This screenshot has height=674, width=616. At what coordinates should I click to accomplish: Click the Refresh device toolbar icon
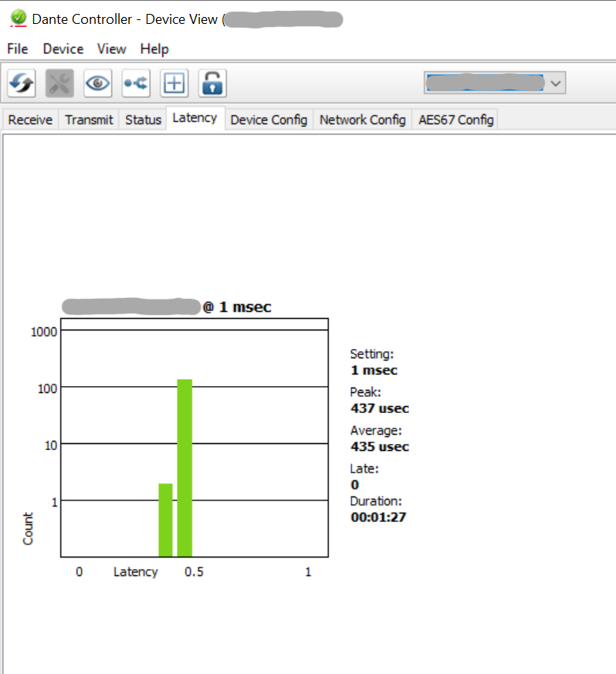(22, 83)
